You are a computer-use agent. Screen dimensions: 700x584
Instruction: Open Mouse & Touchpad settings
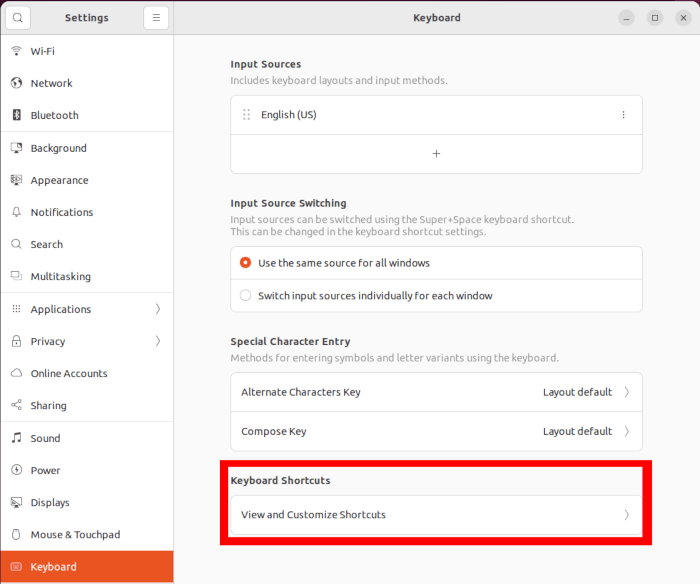[87, 534]
